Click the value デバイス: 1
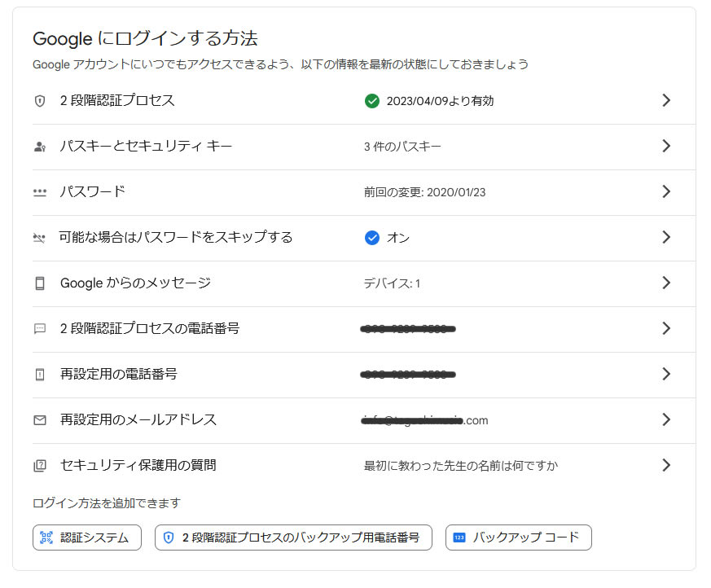This screenshot has width=711, height=588. (x=393, y=283)
